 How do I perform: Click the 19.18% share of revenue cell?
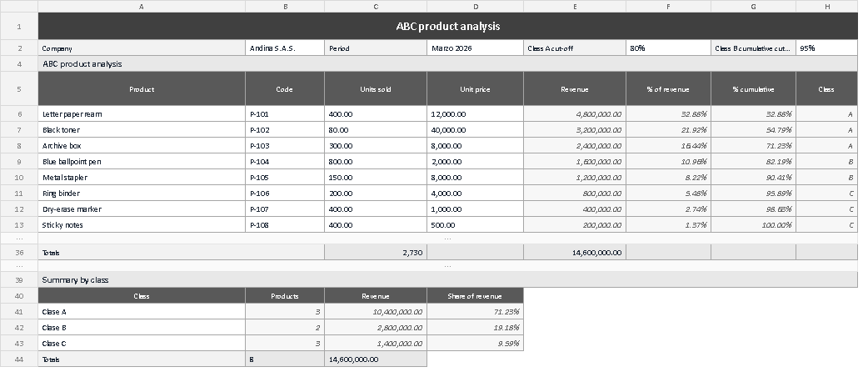pyautogui.click(x=476, y=328)
